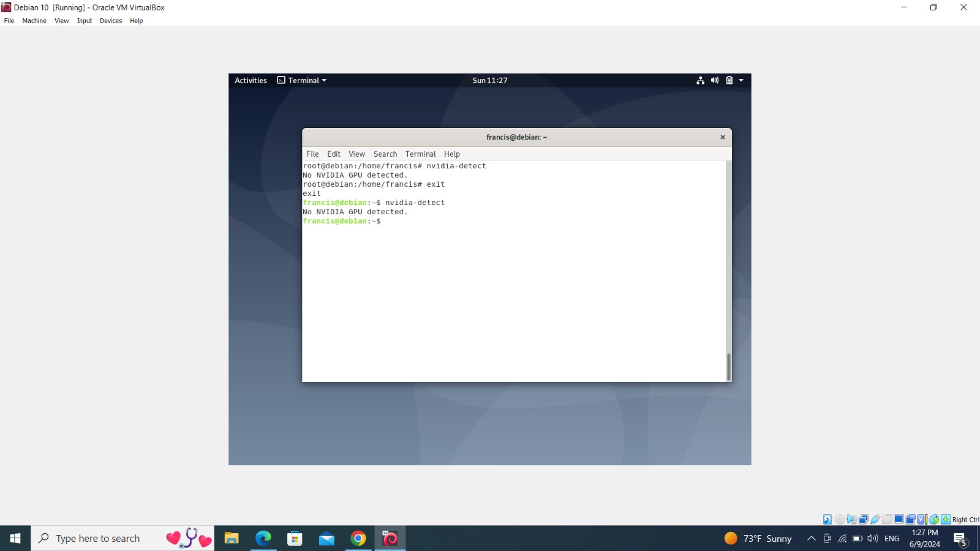Click the GNOME battery status icon

click(x=729, y=80)
